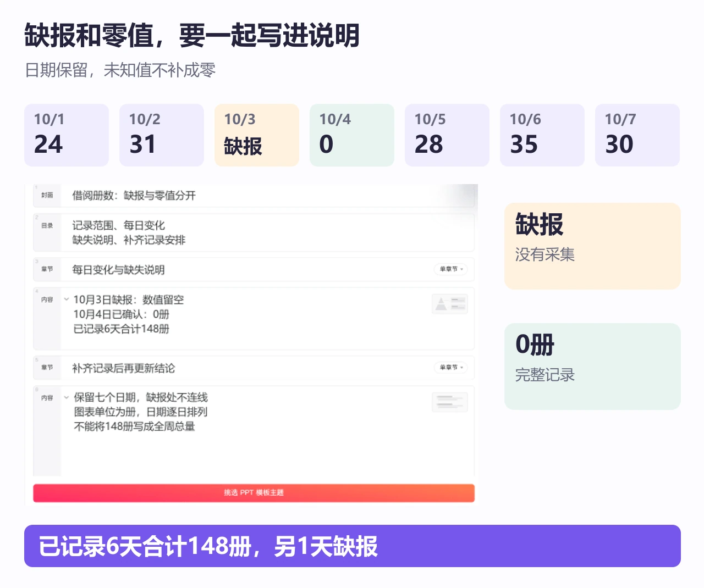This screenshot has width=704, height=588.
Task: Select the 10/5 date card showing 28
Action: pyautogui.click(x=447, y=135)
